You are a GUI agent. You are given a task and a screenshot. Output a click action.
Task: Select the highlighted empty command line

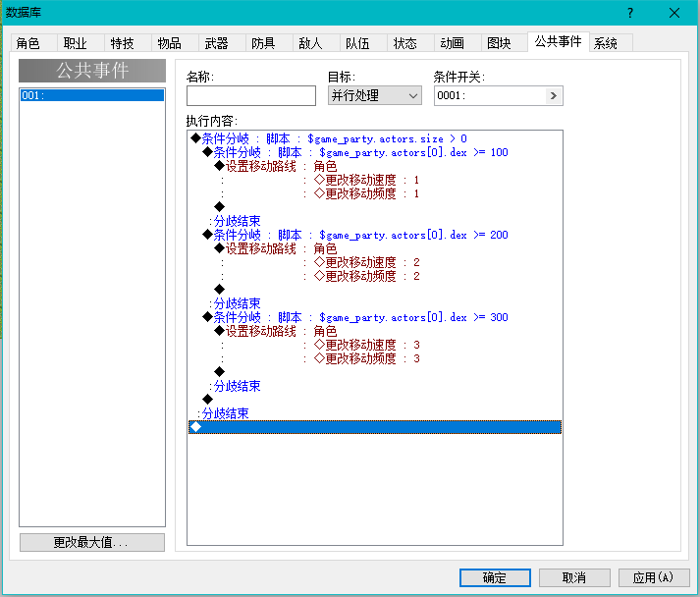pyautogui.click(x=375, y=427)
